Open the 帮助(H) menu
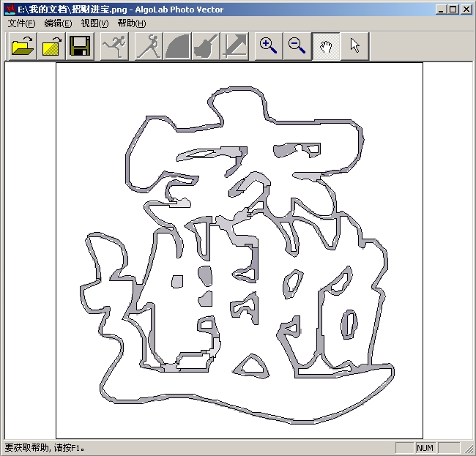The height and width of the screenshot is (456, 476). tap(131, 23)
